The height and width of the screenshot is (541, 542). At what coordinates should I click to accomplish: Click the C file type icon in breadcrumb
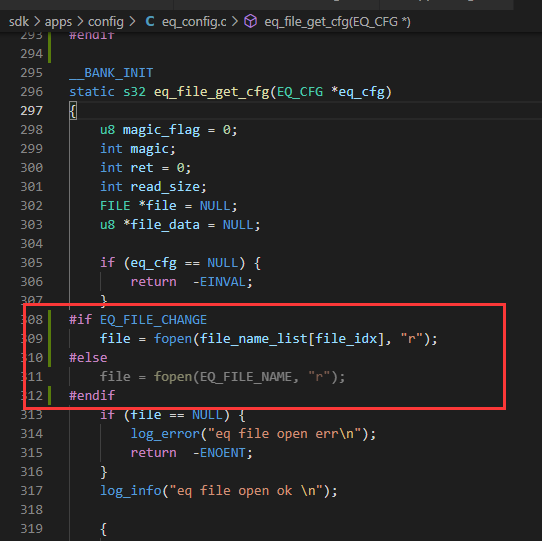tap(150, 21)
